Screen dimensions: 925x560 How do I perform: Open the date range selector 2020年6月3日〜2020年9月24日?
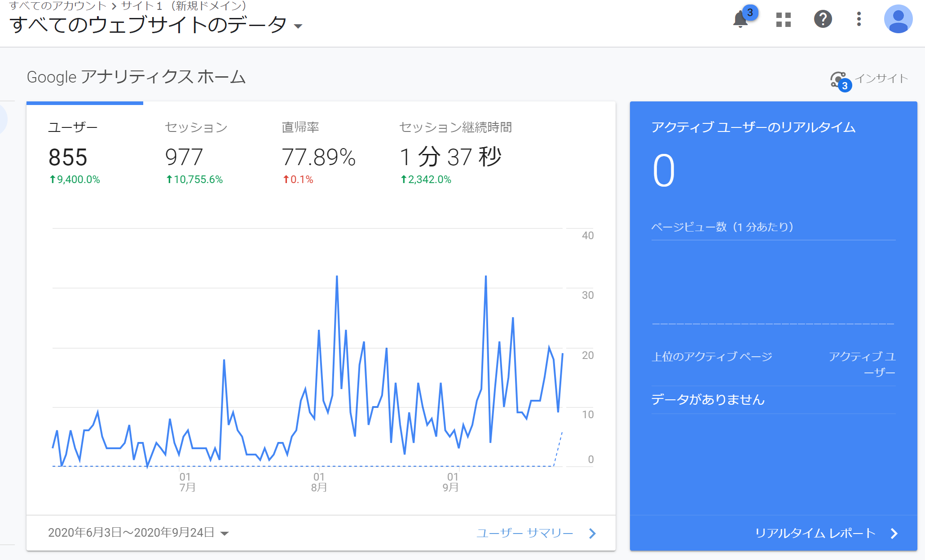pos(135,533)
